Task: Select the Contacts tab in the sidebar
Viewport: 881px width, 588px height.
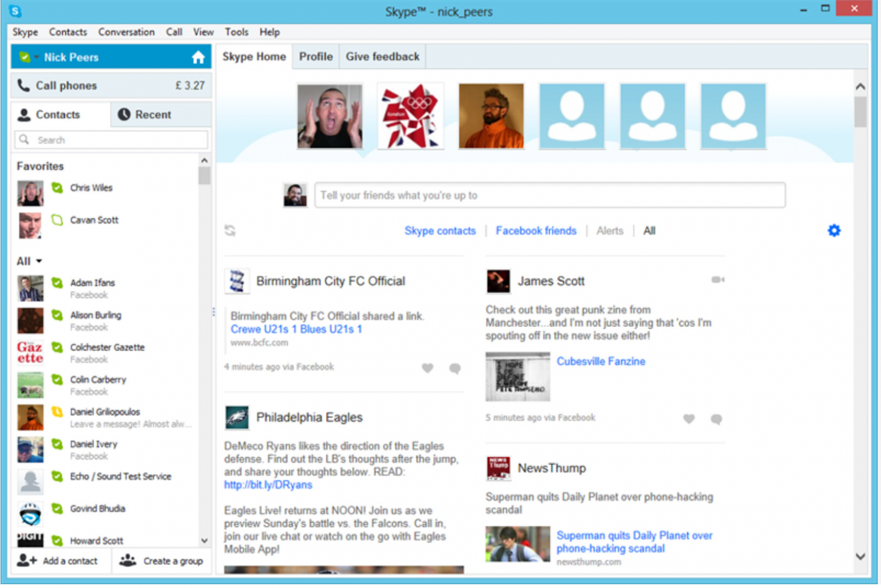Action: [60, 115]
